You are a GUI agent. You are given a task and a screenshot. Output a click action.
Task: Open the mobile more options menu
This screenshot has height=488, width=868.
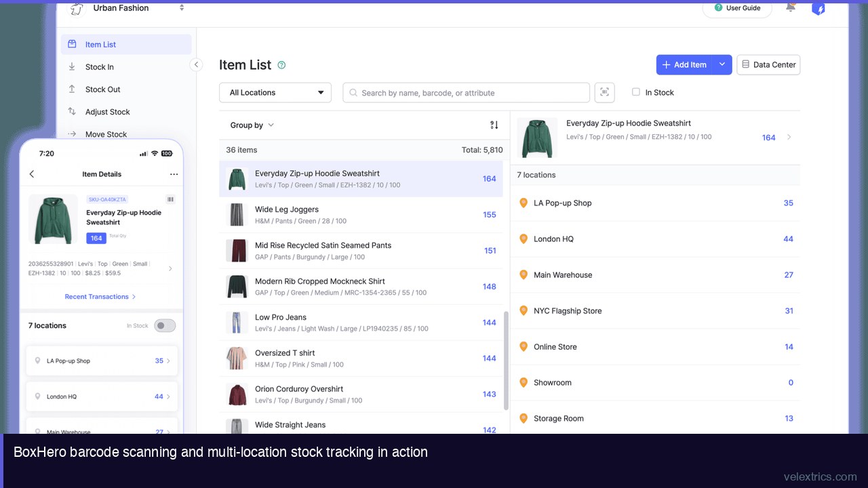(x=174, y=174)
